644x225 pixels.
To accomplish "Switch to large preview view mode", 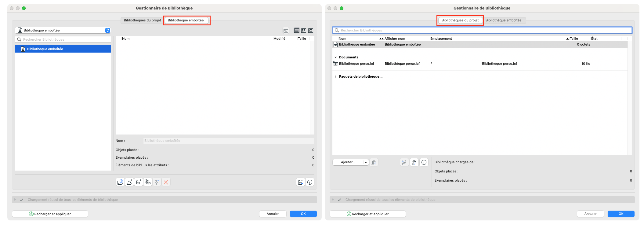I will 311,31.
